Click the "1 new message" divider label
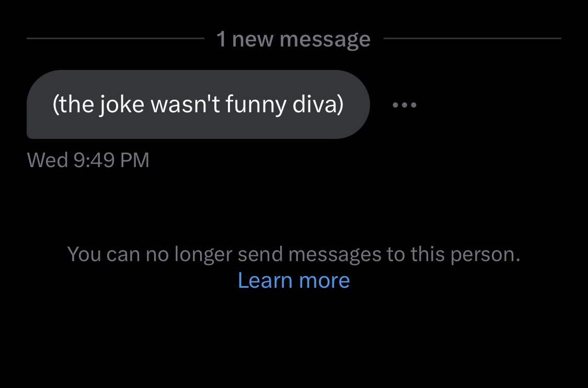This screenshot has width=588, height=388. 293,39
